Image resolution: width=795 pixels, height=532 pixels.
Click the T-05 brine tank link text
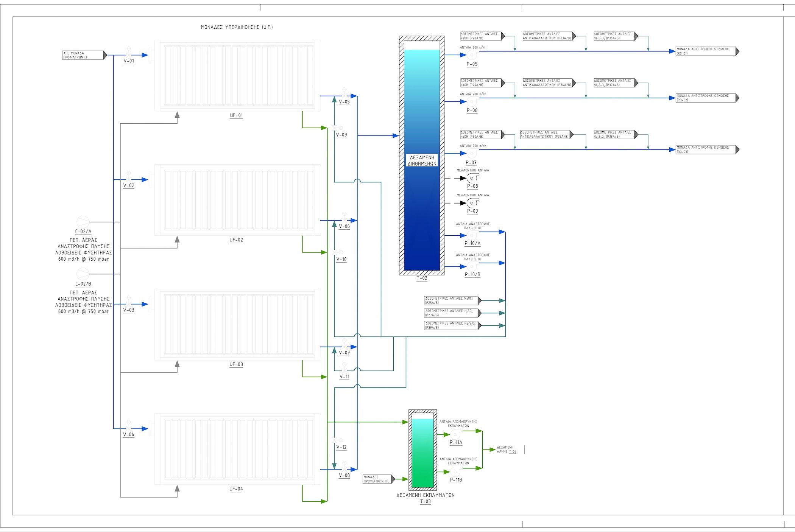[513, 452]
